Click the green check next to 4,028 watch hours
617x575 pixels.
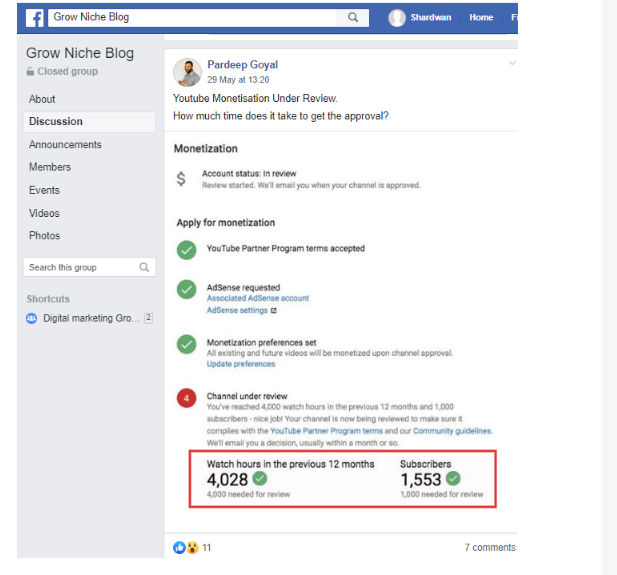tap(260, 479)
